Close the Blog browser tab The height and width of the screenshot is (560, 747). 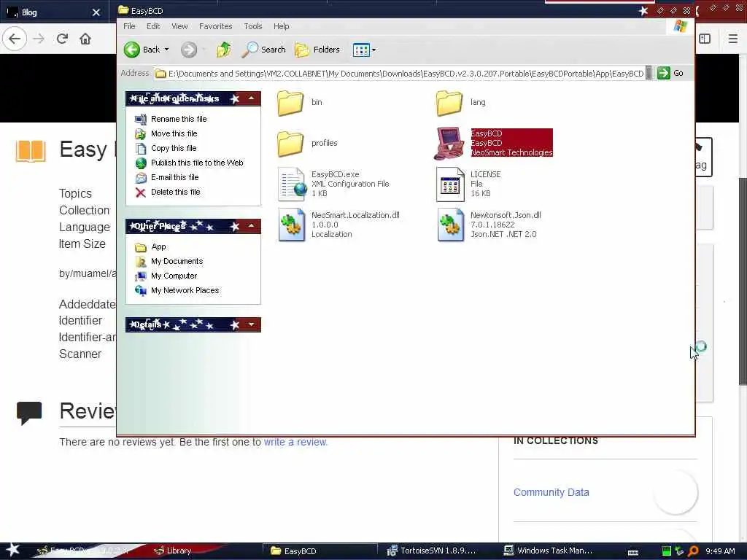click(96, 12)
